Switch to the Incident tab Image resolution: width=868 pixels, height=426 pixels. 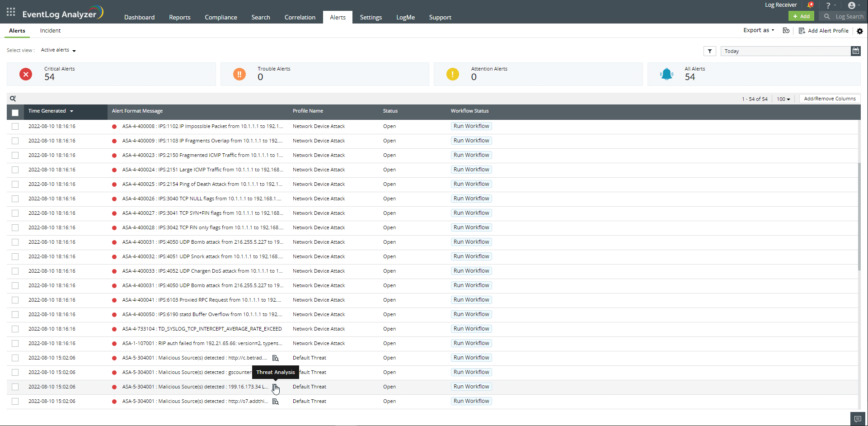click(50, 30)
